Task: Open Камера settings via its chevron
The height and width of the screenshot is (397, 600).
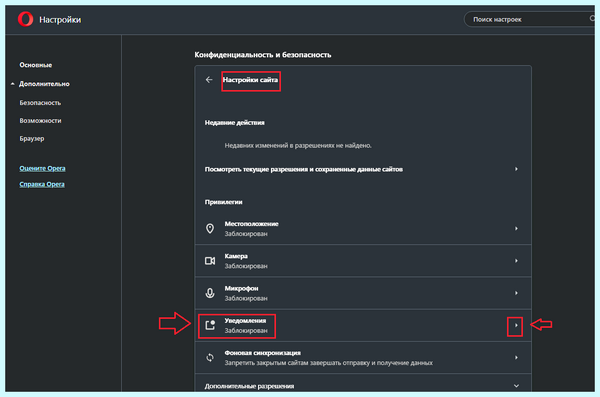Action: pyautogui.click(x=516, y=261)
